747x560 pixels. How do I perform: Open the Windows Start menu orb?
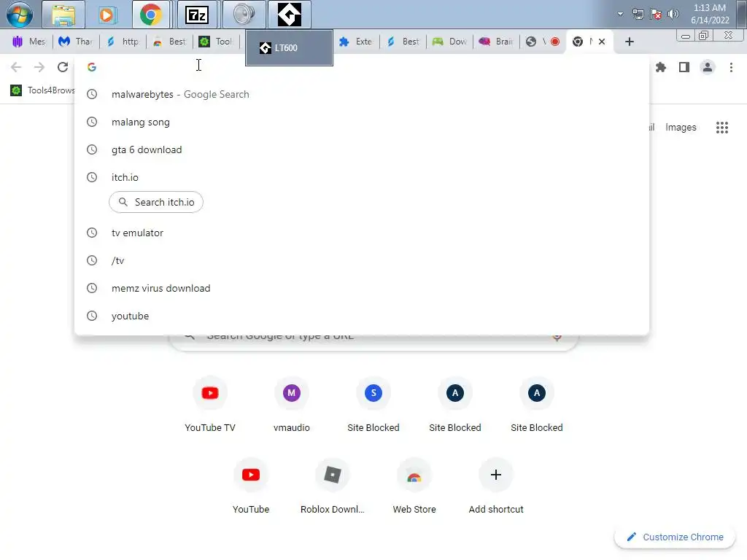20,15
